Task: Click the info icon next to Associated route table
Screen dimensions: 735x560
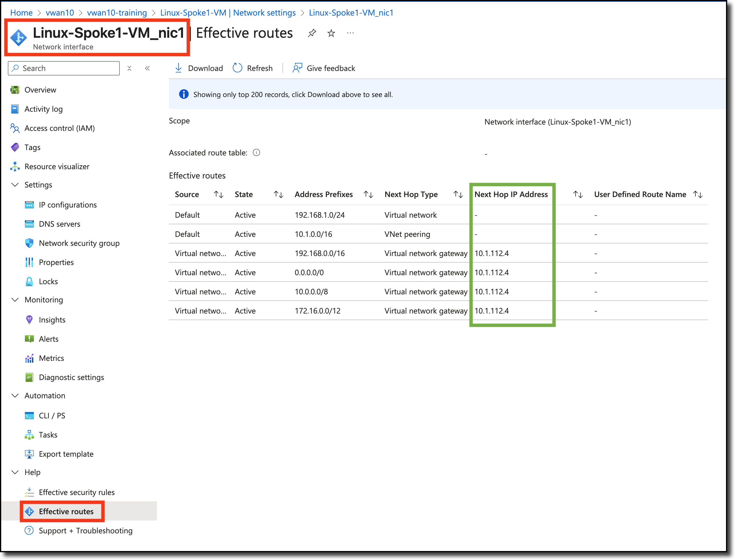Action: [x=256, y=152]
